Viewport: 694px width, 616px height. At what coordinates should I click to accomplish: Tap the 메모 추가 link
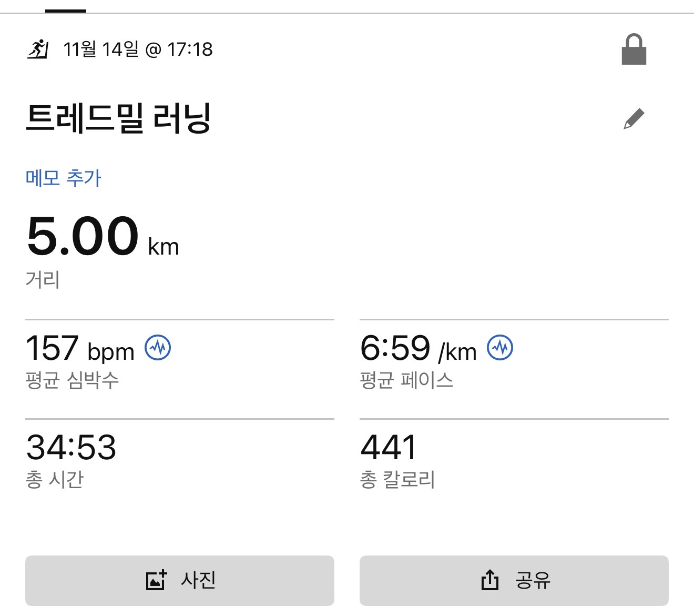[x=63, y=178]
